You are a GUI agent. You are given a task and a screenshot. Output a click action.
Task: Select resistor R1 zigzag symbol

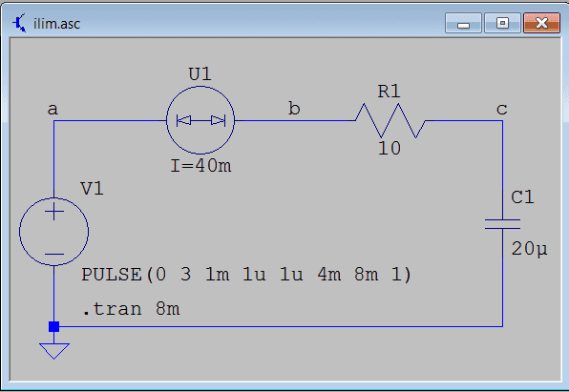[390, 120]
